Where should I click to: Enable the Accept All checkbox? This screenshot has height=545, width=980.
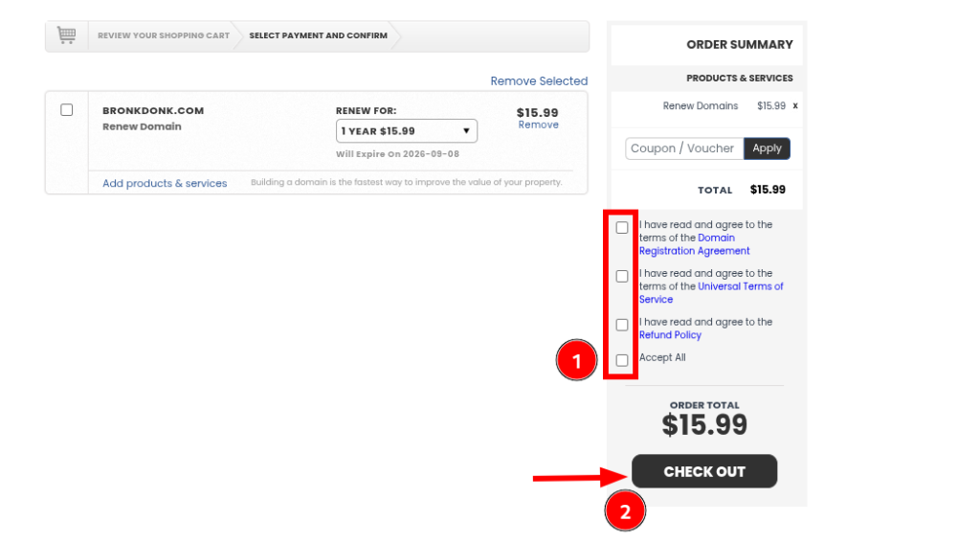tap(622, 360)
